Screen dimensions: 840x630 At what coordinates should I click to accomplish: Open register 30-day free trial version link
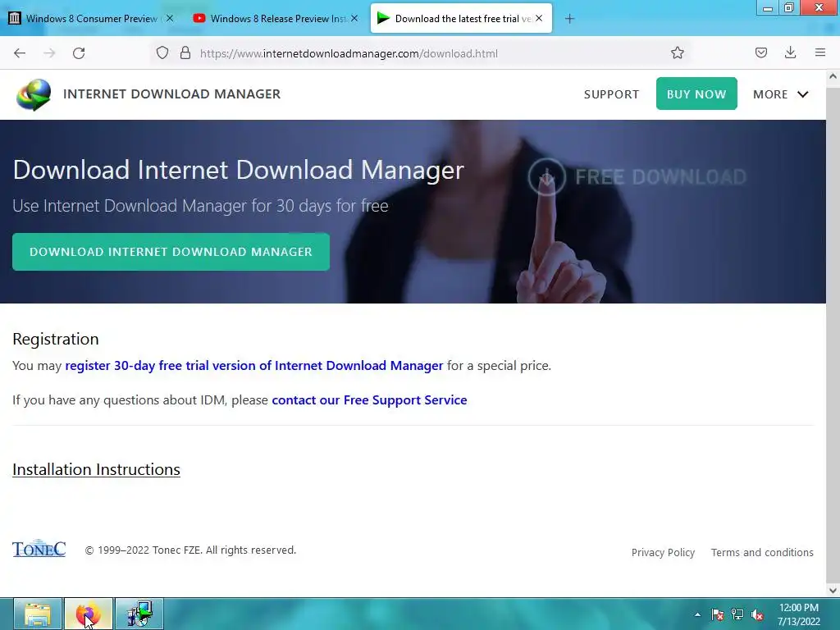(x=254, y=365)
